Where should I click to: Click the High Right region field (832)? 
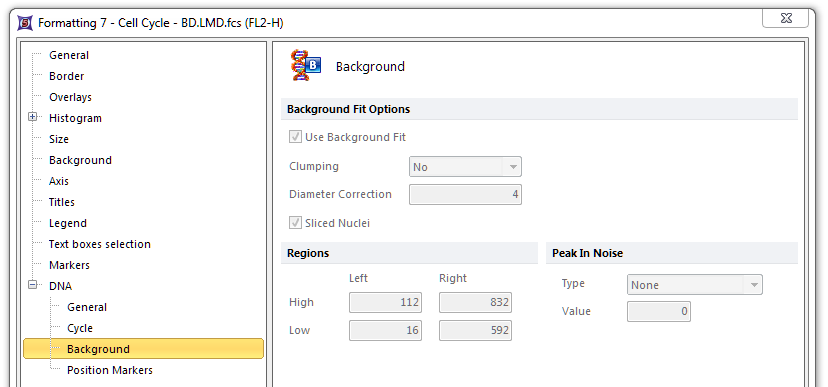(475, 302)
